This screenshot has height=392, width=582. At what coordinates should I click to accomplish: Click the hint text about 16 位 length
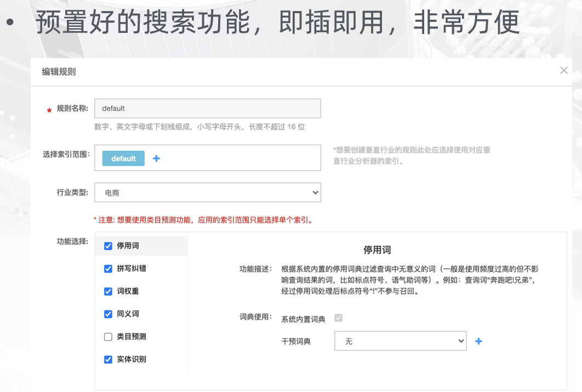pyautogui.click(x=199, y=127)
